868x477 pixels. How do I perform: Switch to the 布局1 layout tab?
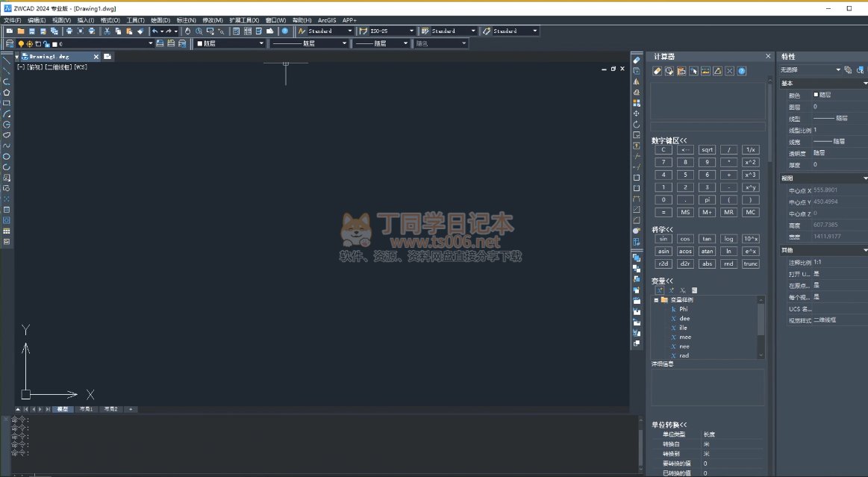[87, 409]
